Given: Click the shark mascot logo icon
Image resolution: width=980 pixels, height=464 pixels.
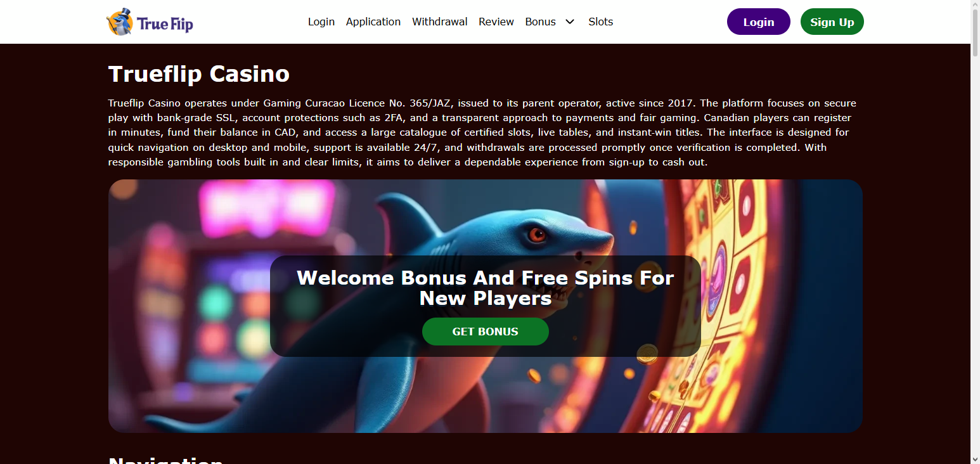Looking at the screenshot, I should click(x=119, y=22).
